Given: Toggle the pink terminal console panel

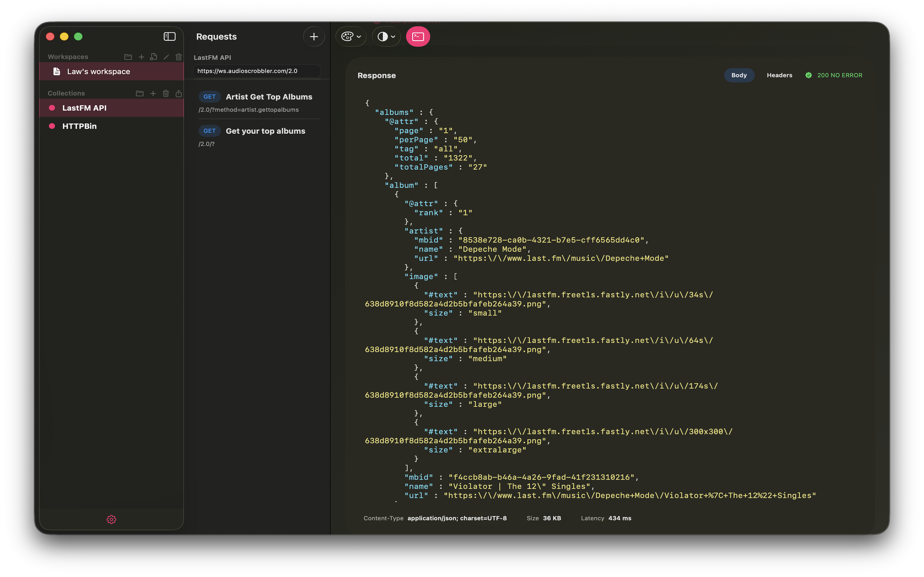Looking at the screenshot, I should point(418,36).
